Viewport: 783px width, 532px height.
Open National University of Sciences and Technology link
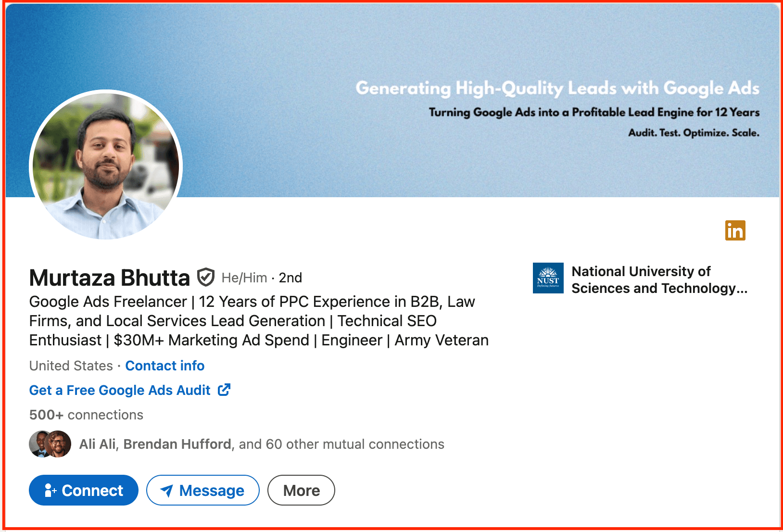(x=659, y=280)
